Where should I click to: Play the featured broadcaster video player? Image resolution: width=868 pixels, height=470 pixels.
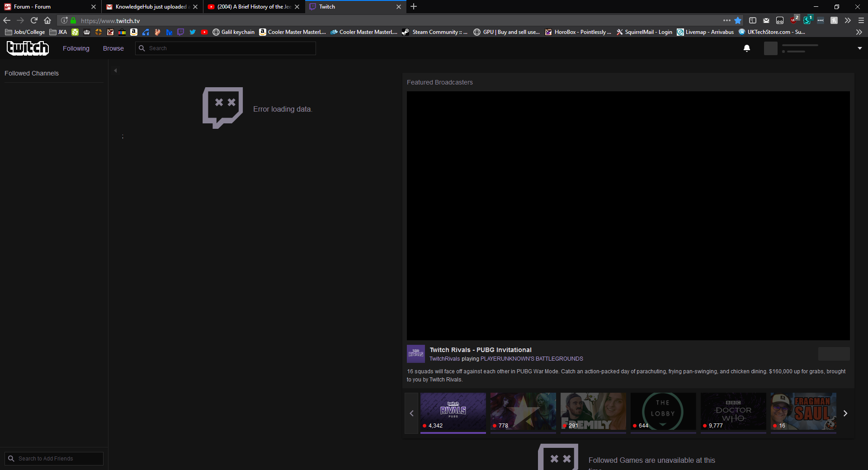pyautogui.click(x=628, y=216)
